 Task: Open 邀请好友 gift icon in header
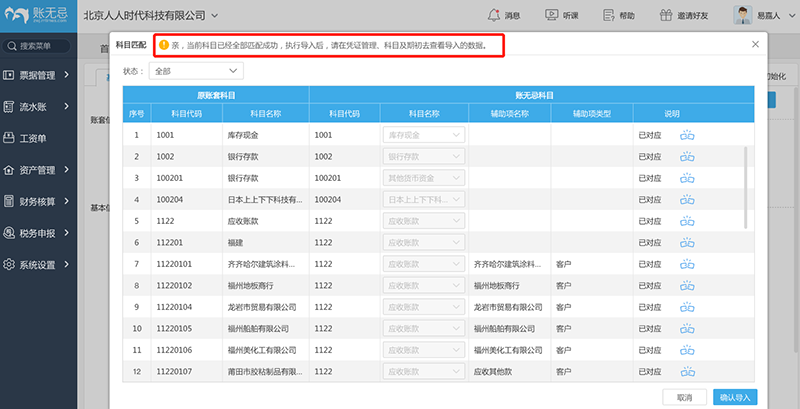(x=666, y=15)
